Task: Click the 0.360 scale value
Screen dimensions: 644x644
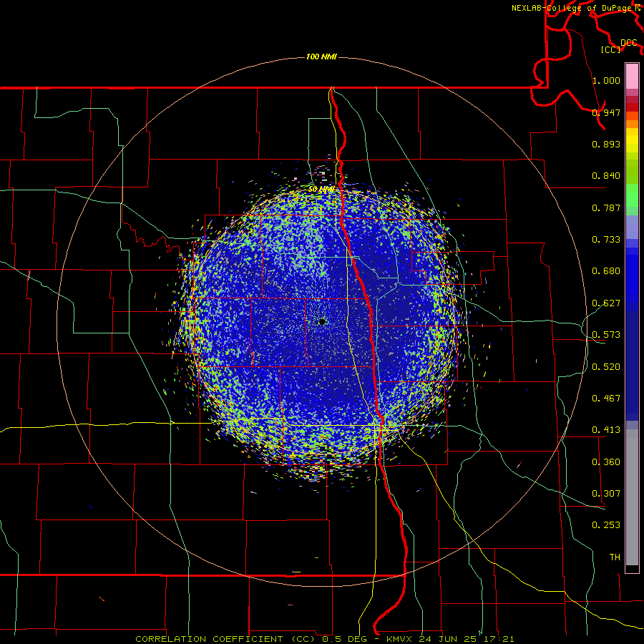Action: (x=606, y=462)
